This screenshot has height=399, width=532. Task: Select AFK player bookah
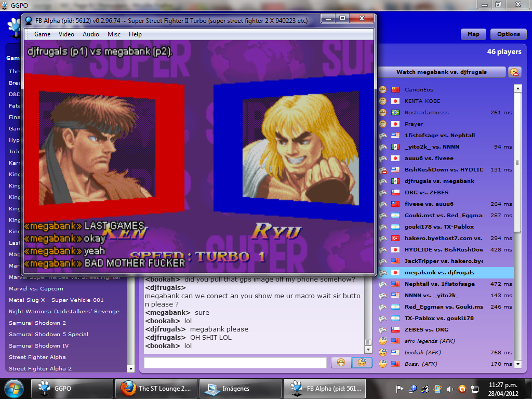[x=446, y=353]
